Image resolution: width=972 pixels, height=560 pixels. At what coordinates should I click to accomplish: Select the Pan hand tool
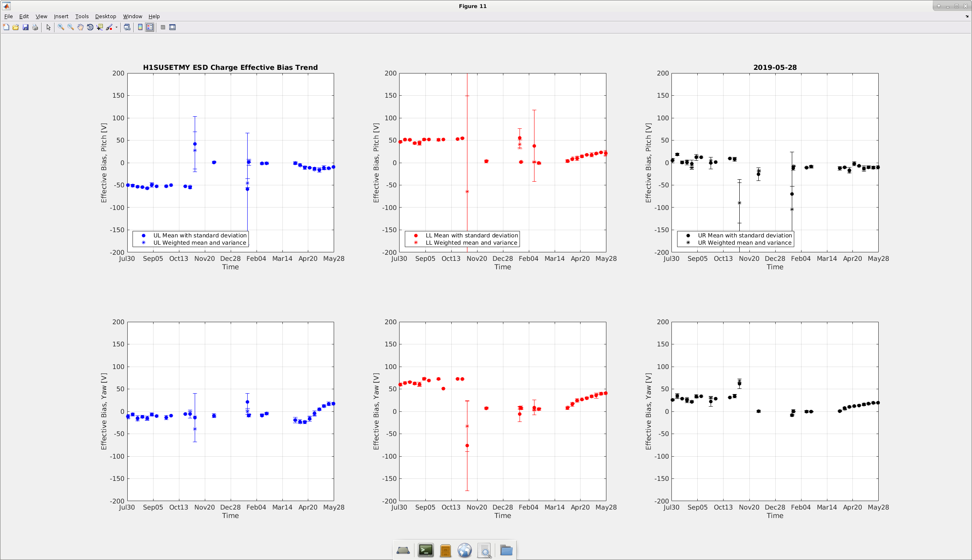tap(80, 27)
